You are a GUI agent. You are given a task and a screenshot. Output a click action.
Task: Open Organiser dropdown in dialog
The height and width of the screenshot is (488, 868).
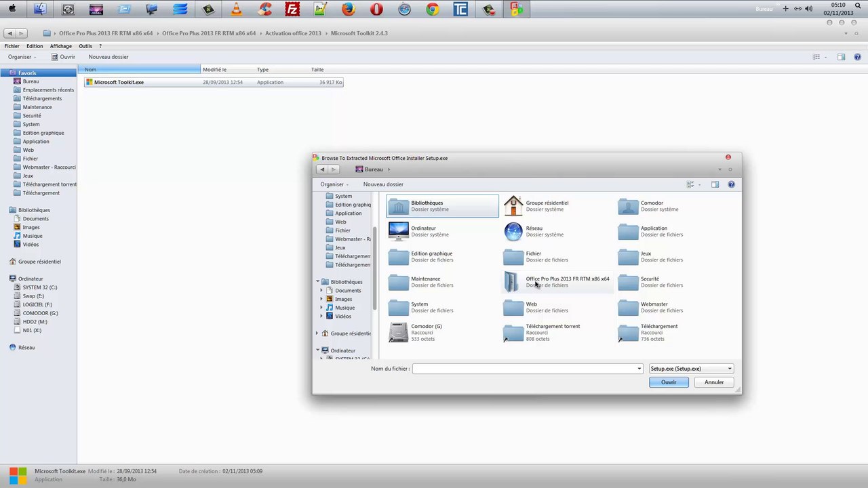(334, 184)
